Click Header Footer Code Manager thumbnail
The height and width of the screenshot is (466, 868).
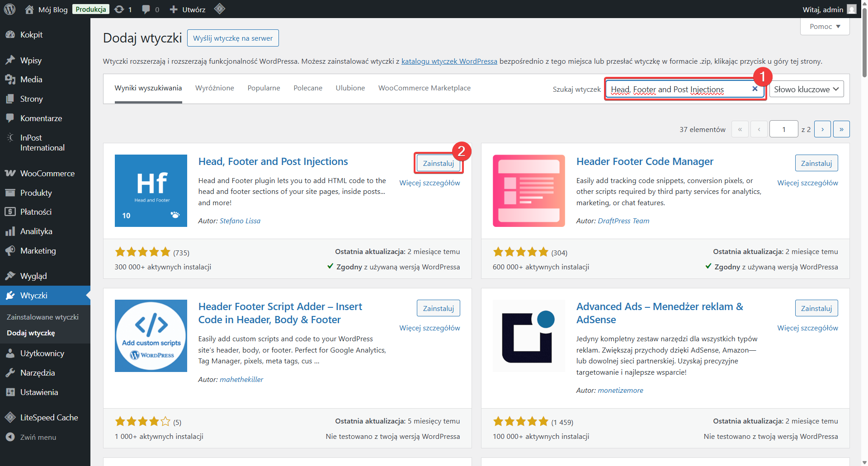click(529, 191)
